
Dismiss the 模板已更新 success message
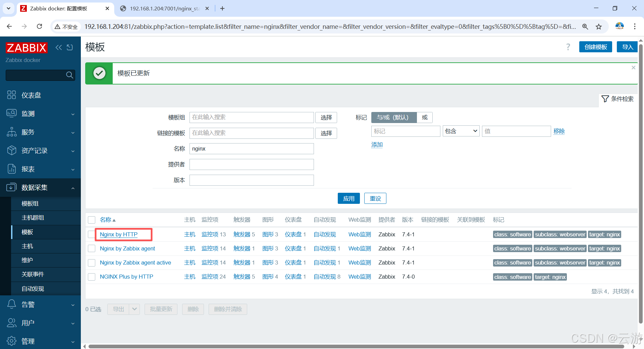633,67
